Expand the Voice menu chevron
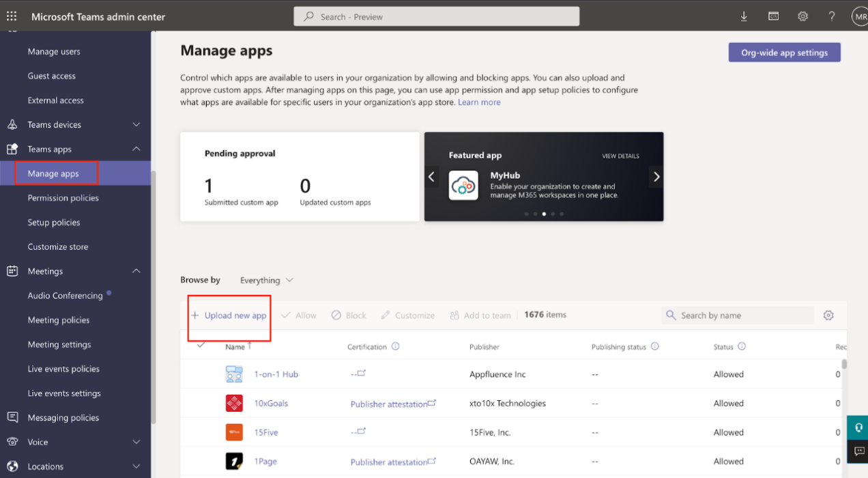The height and width of the screenshot is (478, 868). (136, 442)
